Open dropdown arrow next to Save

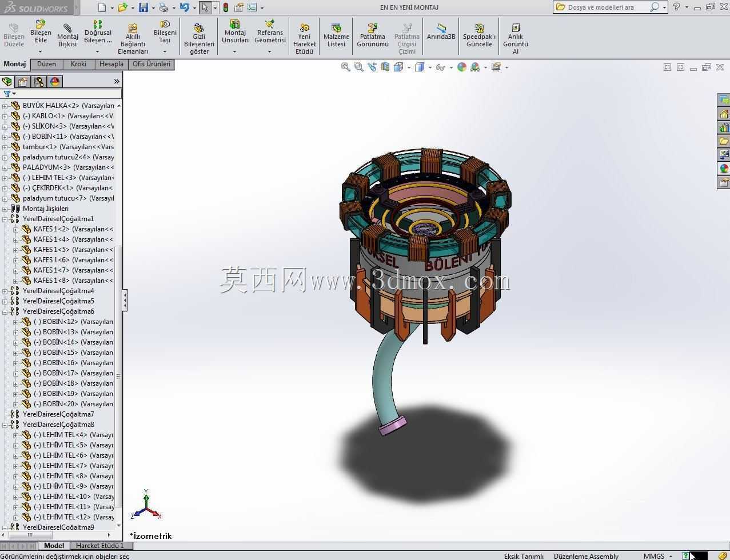point(153,8)
